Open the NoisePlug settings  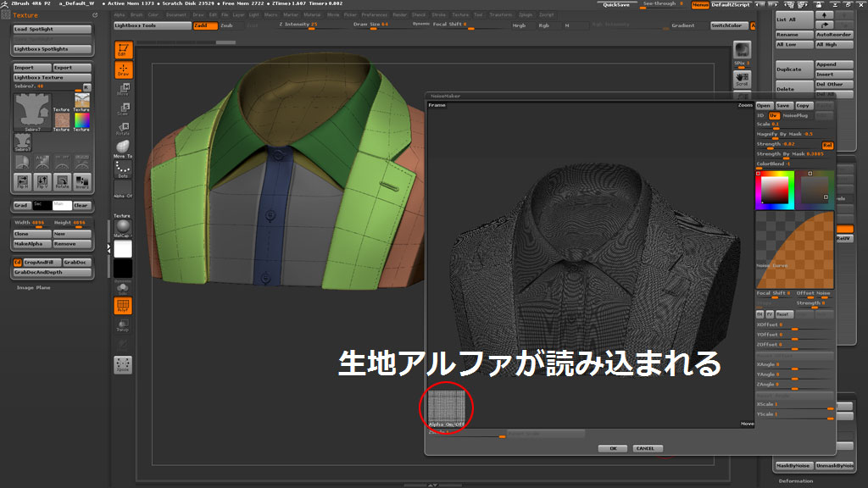tap(795, 115)
